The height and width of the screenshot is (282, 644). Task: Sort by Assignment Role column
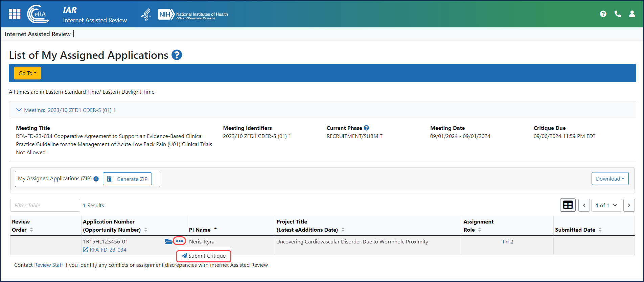point(480,230)
